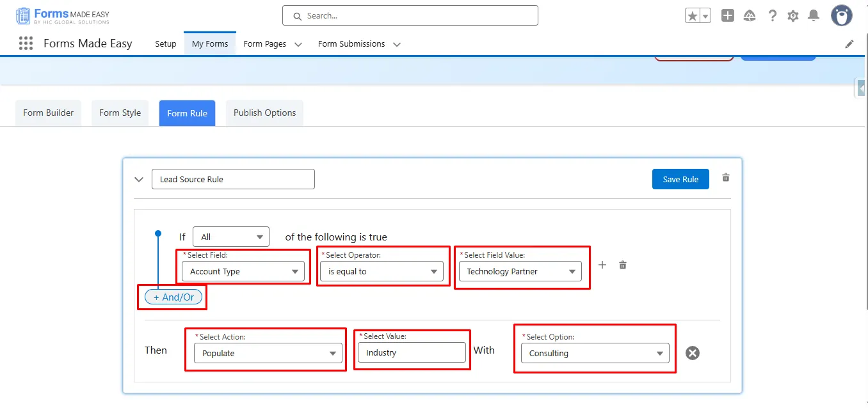Delete the Lead Source Rule via trash icon
This screenshot has height=408, width=868.
[x=726, y=178]
